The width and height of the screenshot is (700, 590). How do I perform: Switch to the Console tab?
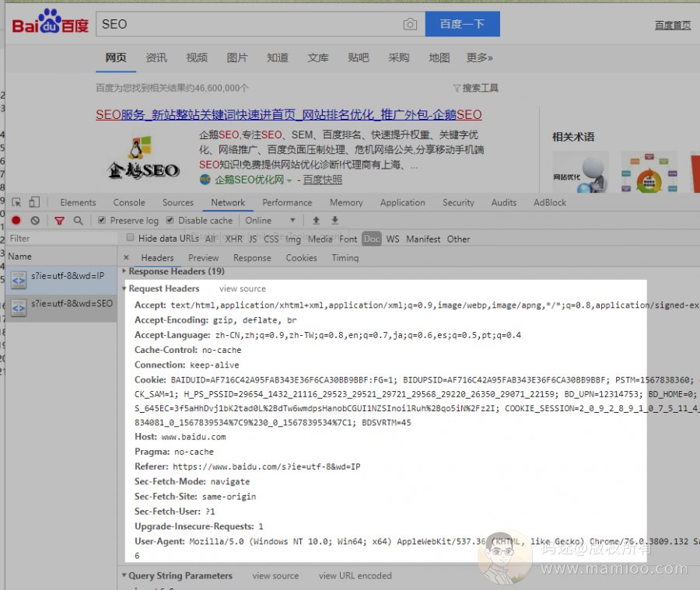[x=129, y=202]
